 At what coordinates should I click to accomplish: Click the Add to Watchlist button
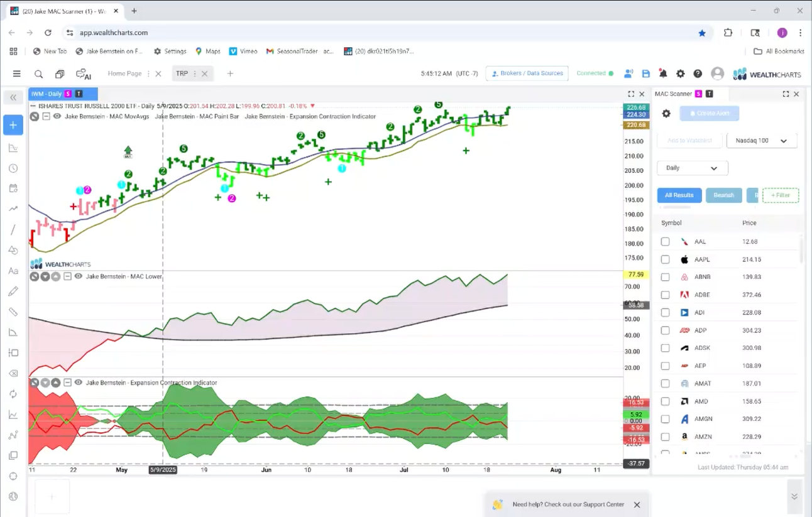689,141
